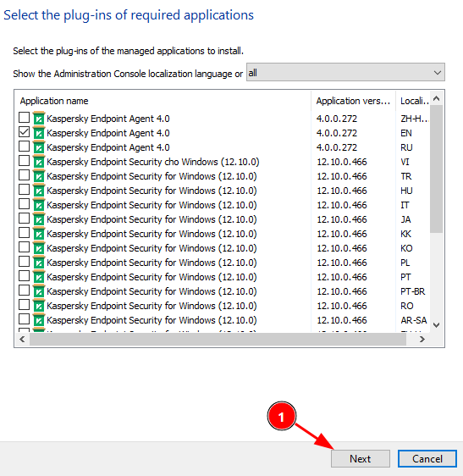The height and width of the screenshot is (476, 463).
Task: Click the Kaspersky Endpoint Security name in the RO row
Action: point(152,306)
